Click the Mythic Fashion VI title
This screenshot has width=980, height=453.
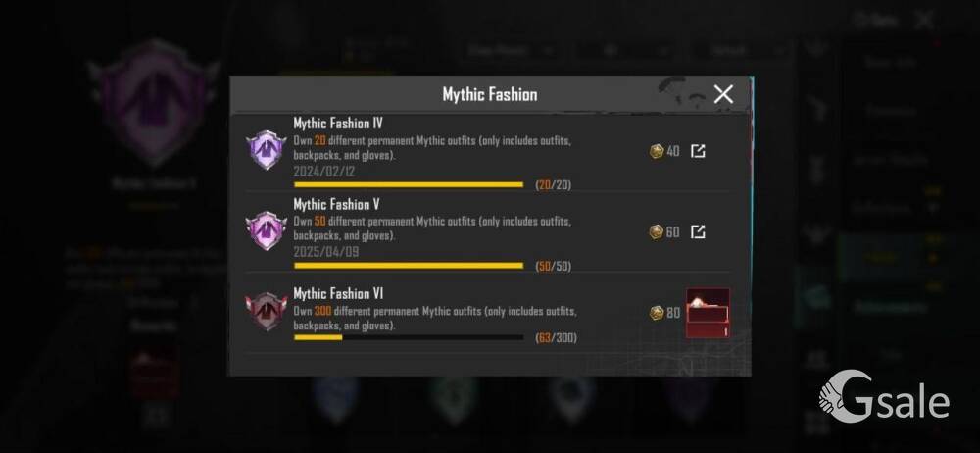pos(338,293)
